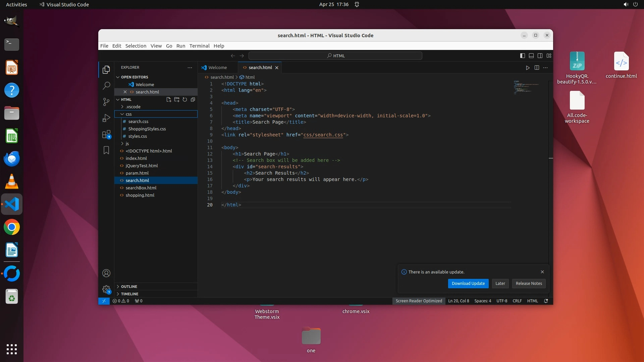Screen dimensions: 644x362
Task: Click the Release Notes button
Action: [529, 284]
